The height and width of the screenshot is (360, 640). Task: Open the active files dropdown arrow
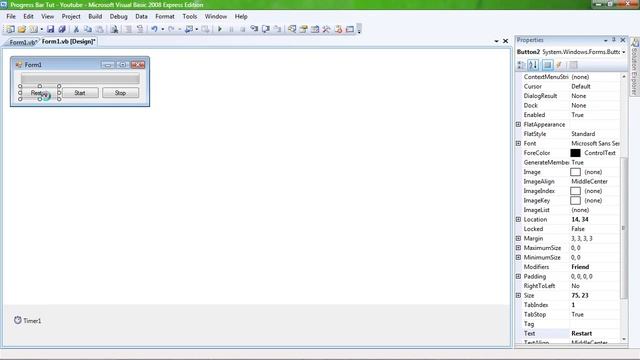[x=496, y=41]
